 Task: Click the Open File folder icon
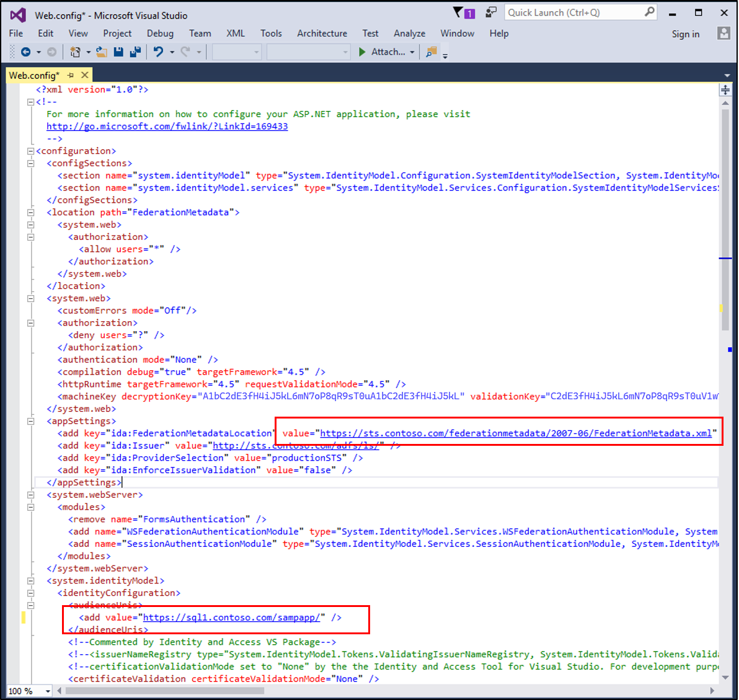tap(101, 52)
